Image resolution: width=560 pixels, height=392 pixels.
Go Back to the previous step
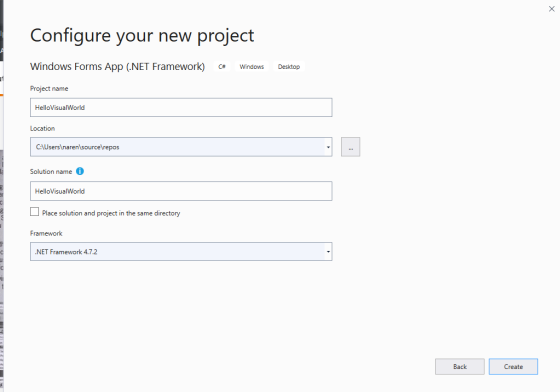point(460,367)
